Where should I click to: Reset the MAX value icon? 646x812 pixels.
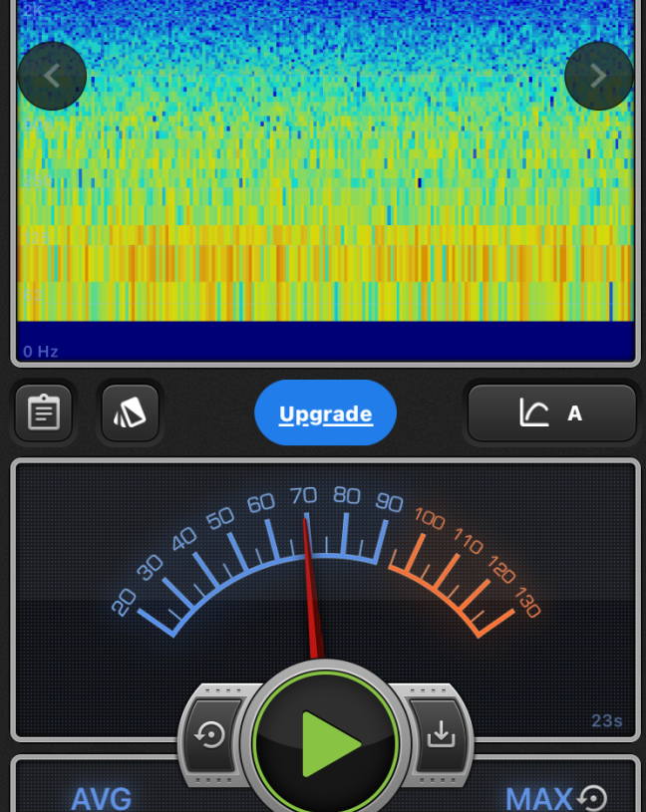[593, 798]
